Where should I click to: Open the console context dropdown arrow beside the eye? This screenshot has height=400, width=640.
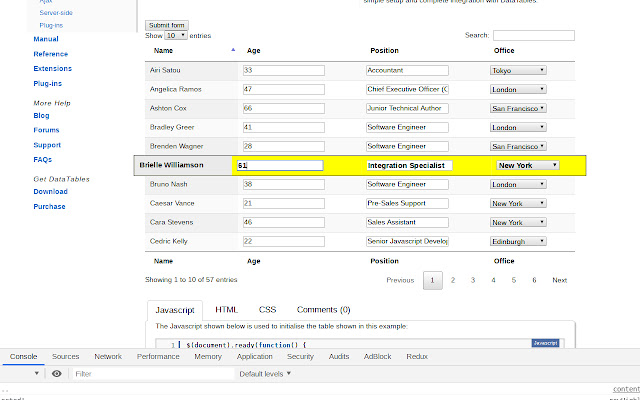[x=36, y=373]
